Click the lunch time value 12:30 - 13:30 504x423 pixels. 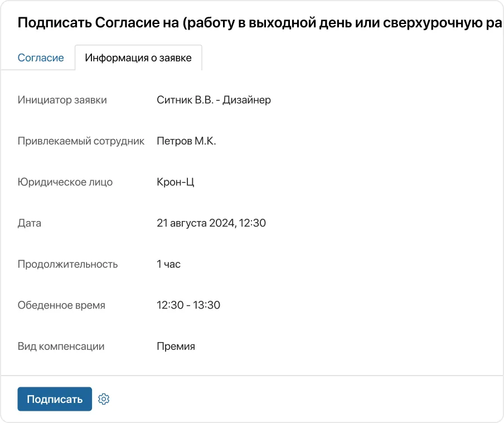tap(188, 305)
